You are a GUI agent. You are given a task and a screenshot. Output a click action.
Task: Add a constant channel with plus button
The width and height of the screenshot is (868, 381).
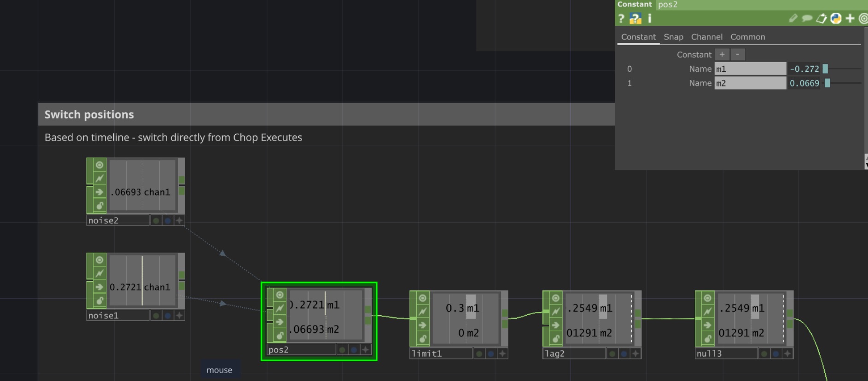coord(722,54)
